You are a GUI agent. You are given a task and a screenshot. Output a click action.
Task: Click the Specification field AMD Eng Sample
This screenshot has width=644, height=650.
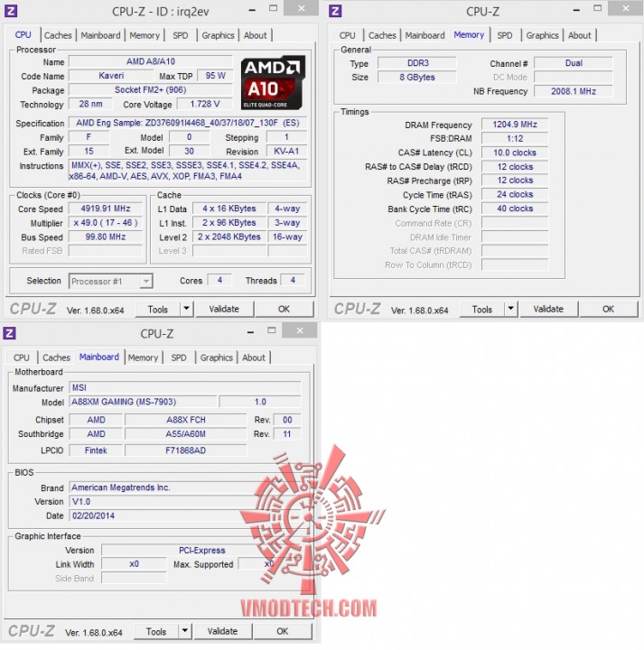(x=188, y=123)
